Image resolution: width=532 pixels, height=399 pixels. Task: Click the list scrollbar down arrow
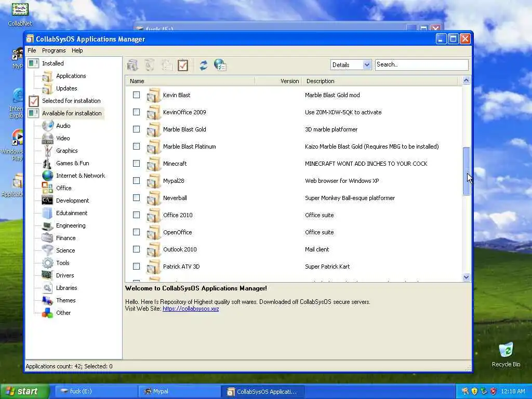point(466,277)
